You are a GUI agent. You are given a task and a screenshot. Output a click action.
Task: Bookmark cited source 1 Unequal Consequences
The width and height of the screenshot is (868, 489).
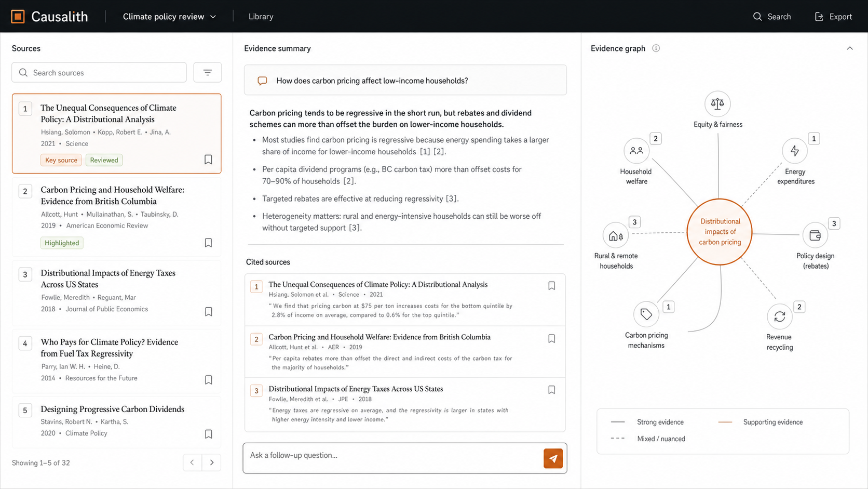pos(552,286)
